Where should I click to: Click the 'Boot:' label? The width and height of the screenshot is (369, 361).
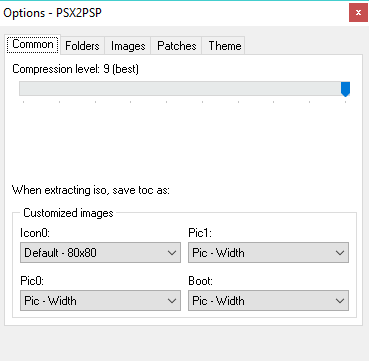point(201,281)
